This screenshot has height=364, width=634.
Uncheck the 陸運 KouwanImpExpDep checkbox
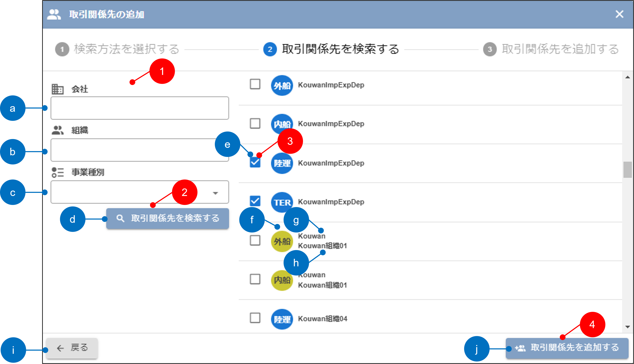click(x=255, y=163)
